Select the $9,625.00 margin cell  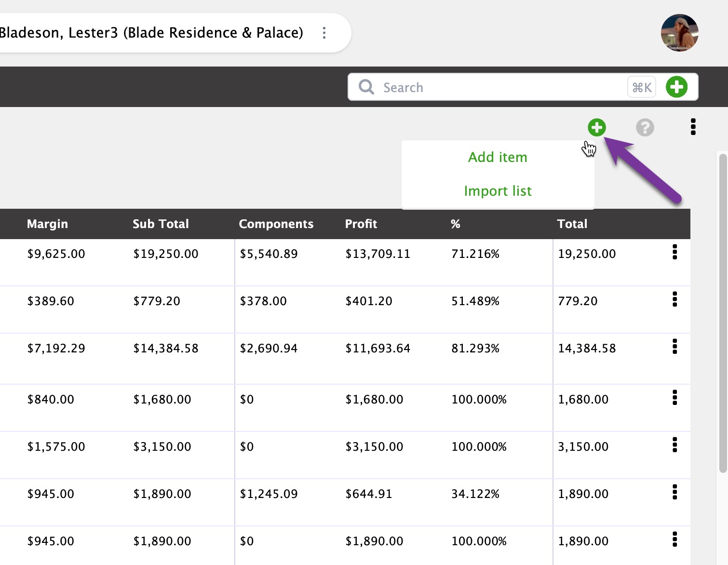[56, 254]
